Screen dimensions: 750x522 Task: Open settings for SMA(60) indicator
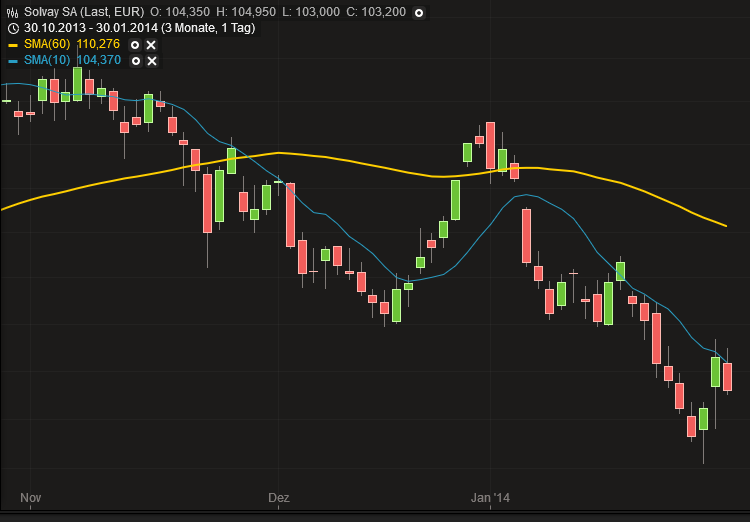tap(135, 45)
